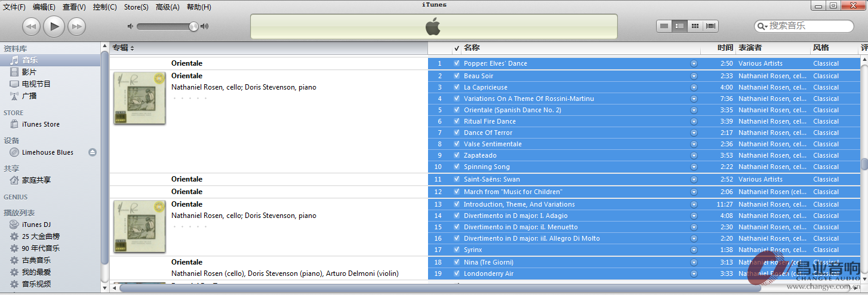
Task: Click the checkmark column header
Action: point(457,48)
